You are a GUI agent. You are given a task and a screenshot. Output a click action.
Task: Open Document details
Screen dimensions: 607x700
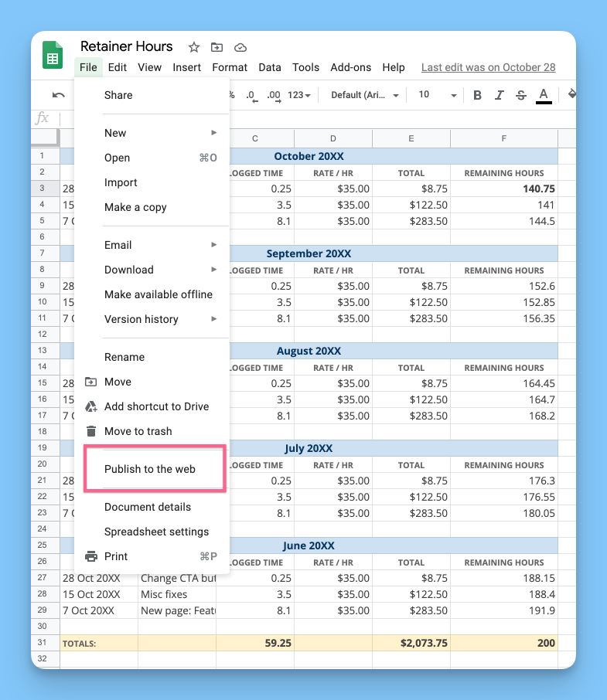click(x=152, y=507)
